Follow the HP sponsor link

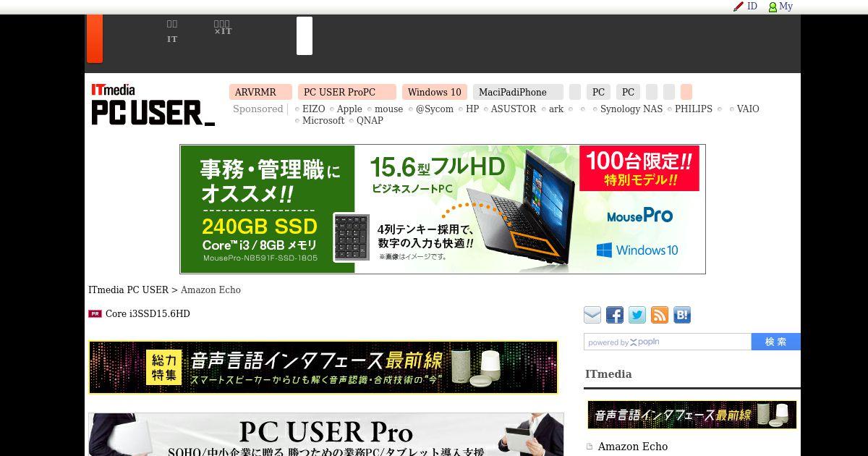point(472,109)
